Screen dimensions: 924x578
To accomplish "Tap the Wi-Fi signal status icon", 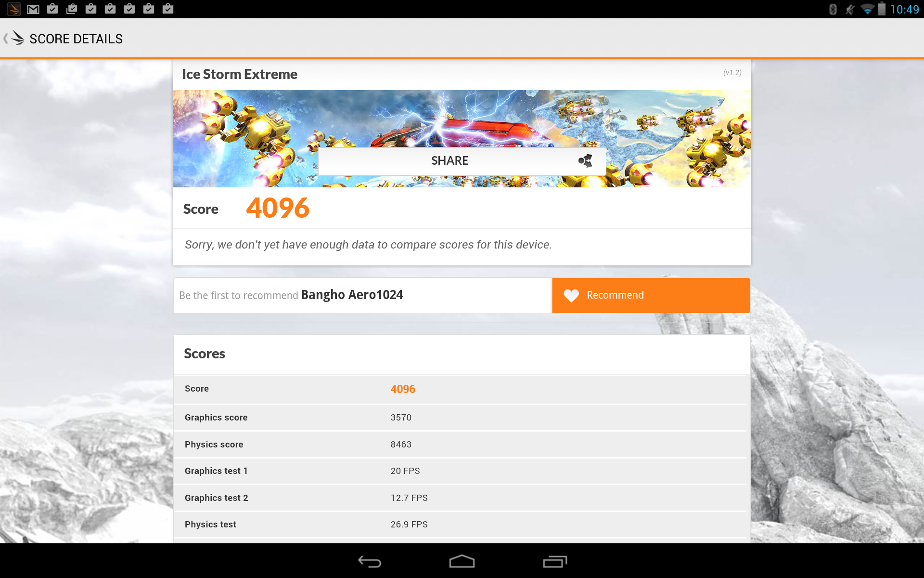I will pyautogui.click(x=867, y=9).
